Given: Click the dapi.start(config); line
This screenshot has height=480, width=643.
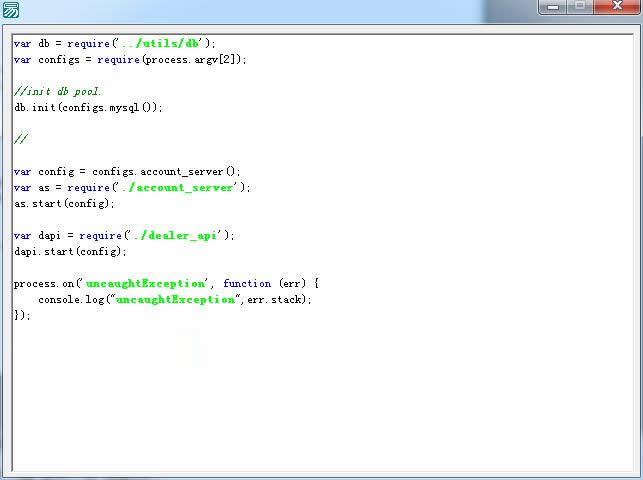Looking at the screenshot, I should (70, 251).
